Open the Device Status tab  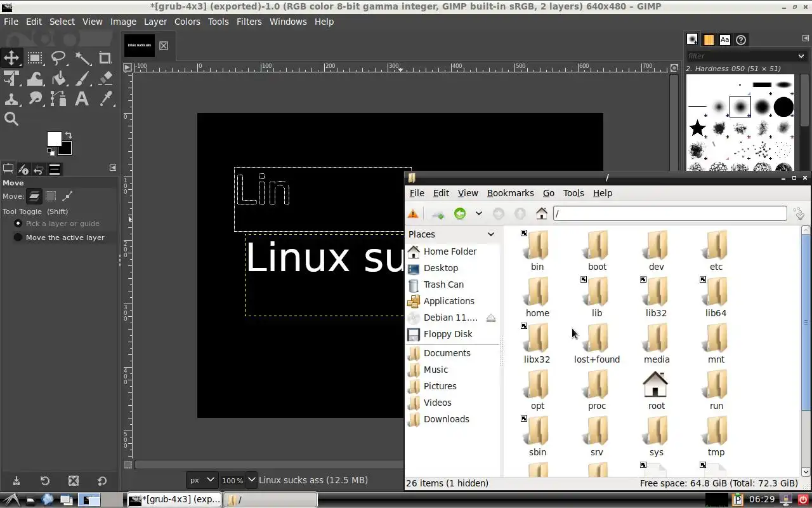pos(23,169)
